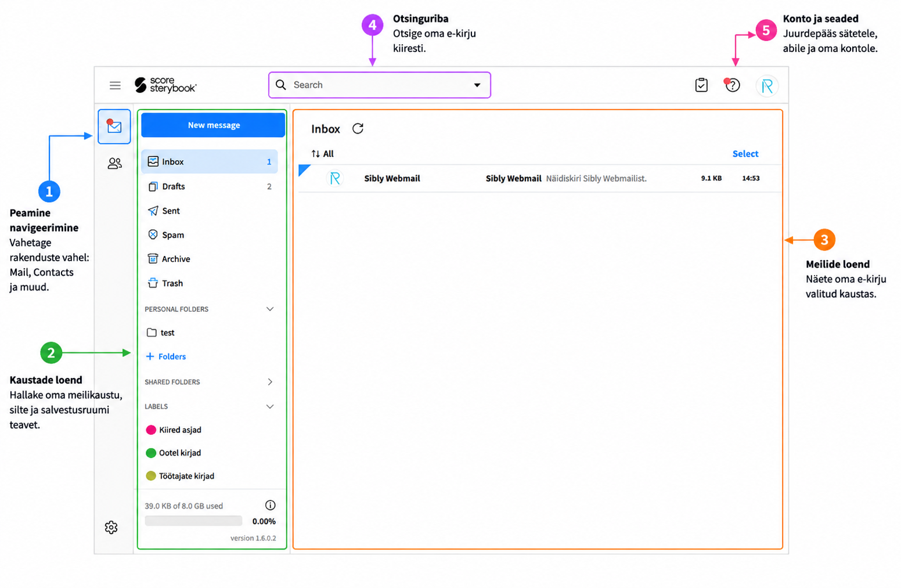The height and width of the screenshot is (588, 901).
Task: Click the Sent paper plane icon
Action: [x=153, y=211]
